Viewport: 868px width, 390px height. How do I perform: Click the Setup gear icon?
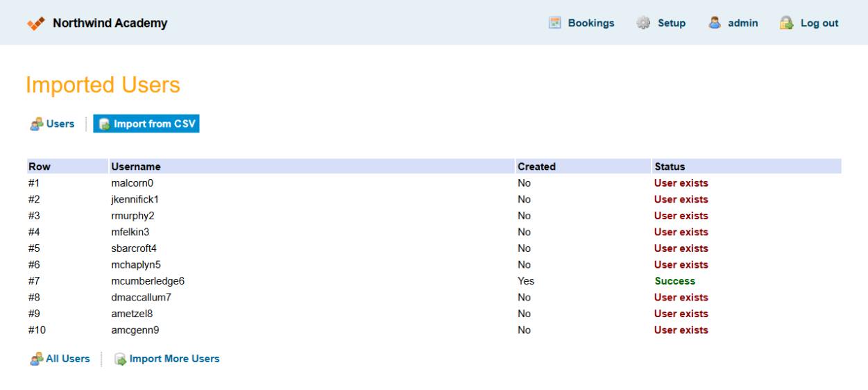643,23
